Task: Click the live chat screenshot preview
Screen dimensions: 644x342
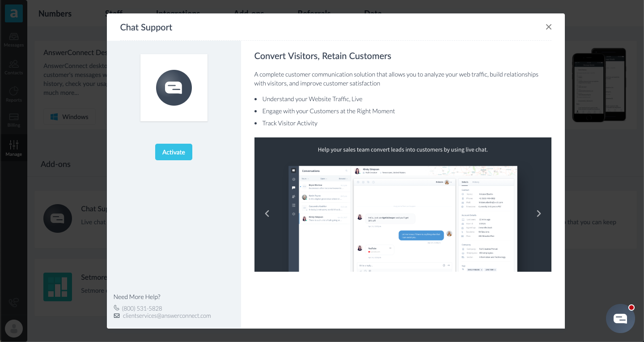Action: click(x=402, y=218)
